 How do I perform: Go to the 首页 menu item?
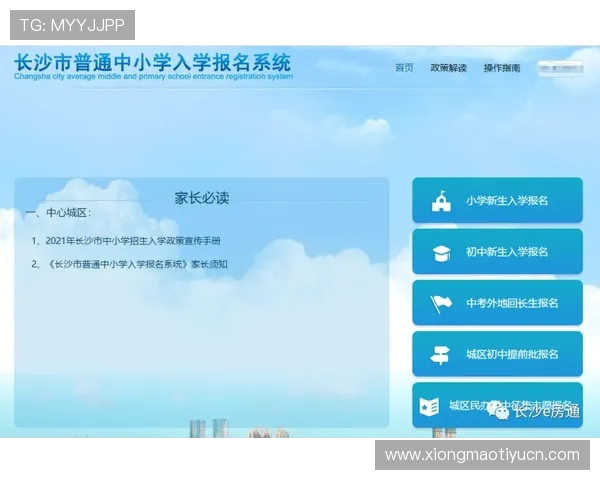[404, 68]
